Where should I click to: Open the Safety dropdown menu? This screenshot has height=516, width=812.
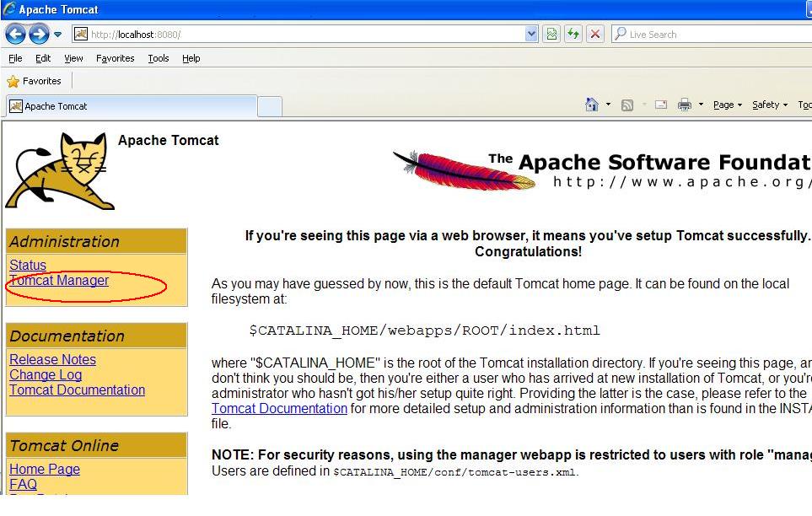pos(770,105)
